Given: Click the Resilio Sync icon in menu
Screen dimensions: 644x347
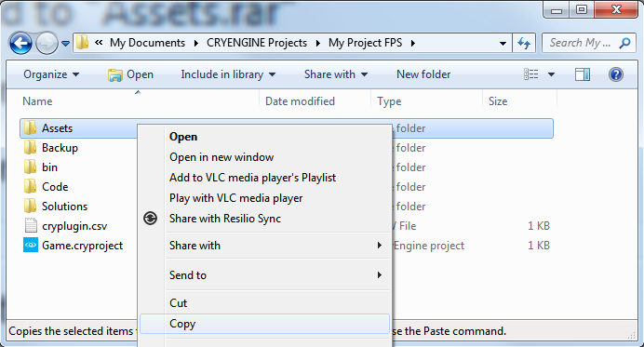Looking at the screenshot, I should click(151, 218).
